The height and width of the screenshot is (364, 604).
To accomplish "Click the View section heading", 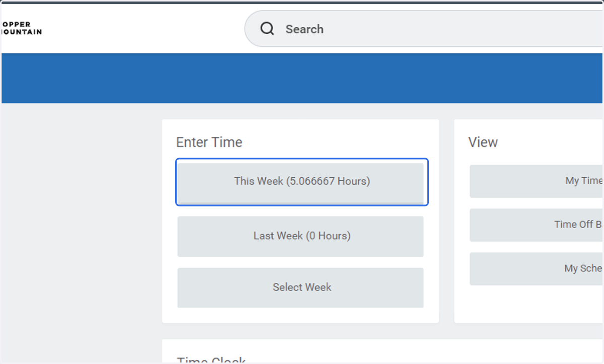I will click(483, 142).
